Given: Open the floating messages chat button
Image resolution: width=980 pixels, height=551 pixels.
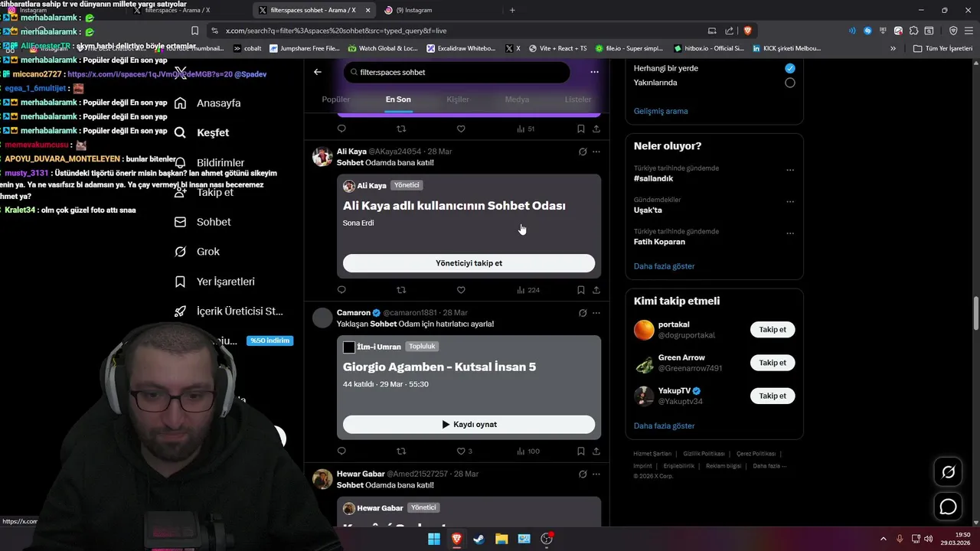Looking at the screenshot, I should click(948, 507).
